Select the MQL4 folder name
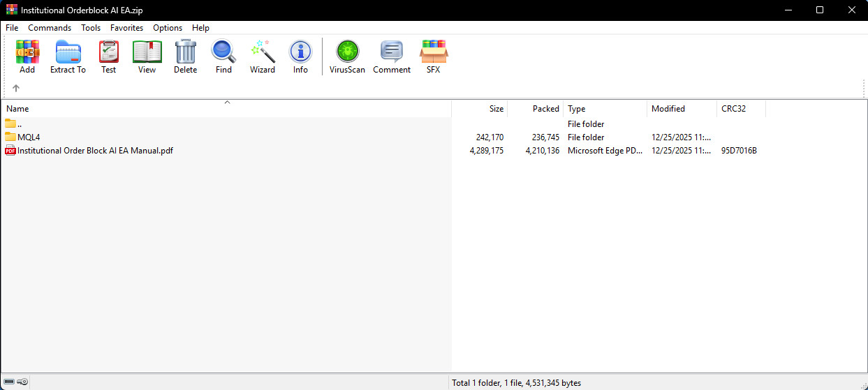The width and height of the screenshot is (868, 390). [29, 137]
